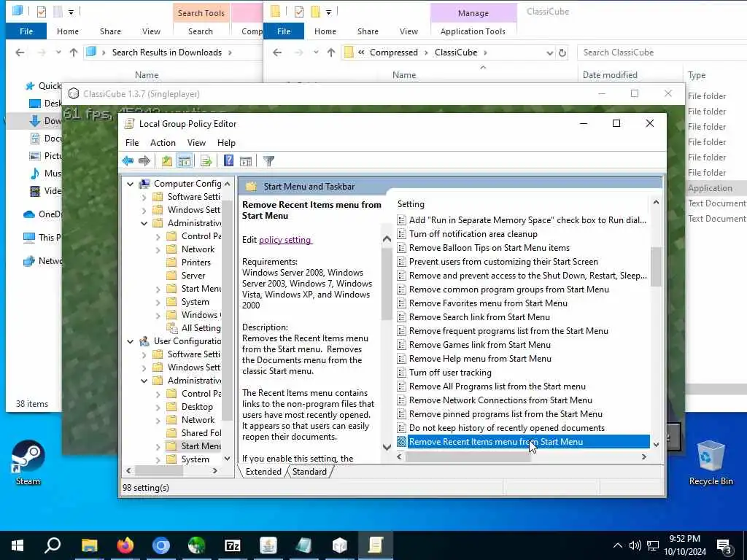
Task: Click the Back arrow in Group Policy Editor toolbar
Action: (x=128, y=161)
